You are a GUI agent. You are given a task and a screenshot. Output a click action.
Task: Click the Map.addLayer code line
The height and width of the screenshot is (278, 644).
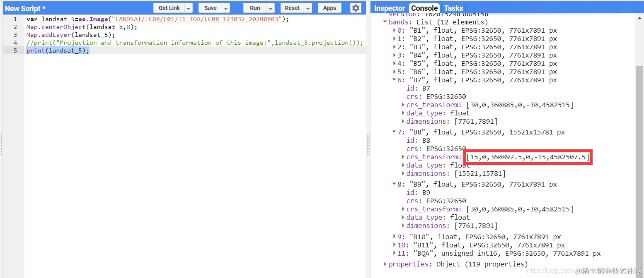(70, 35)
